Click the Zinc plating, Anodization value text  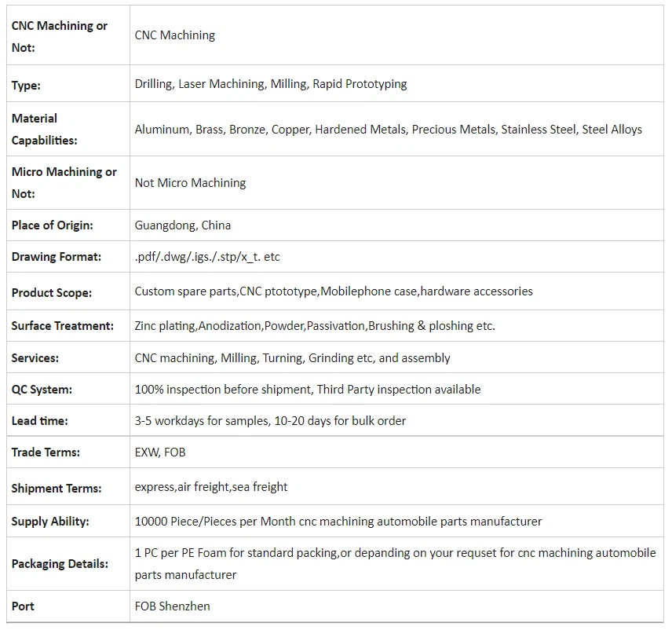tap(315, 325)
